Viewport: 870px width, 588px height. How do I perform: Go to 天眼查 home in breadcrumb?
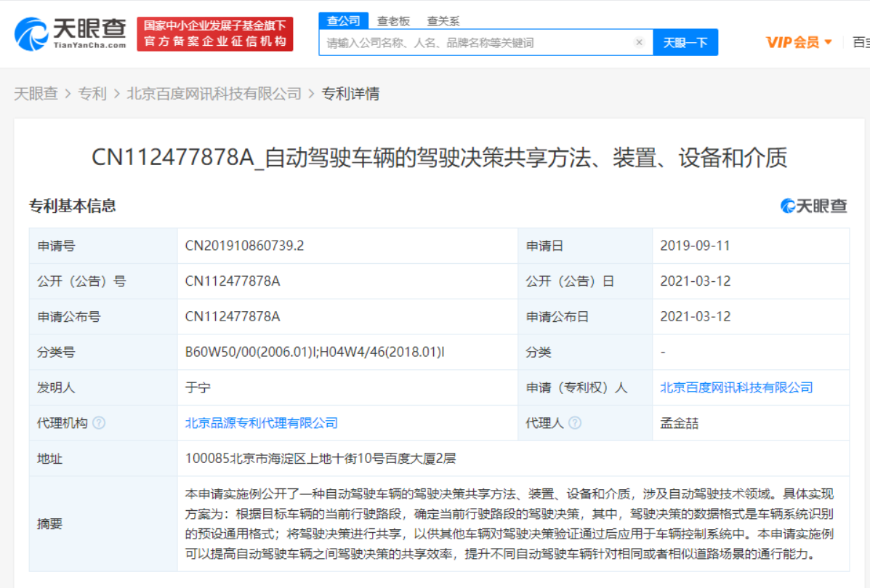pyautogui.click(x=36, y=94)
